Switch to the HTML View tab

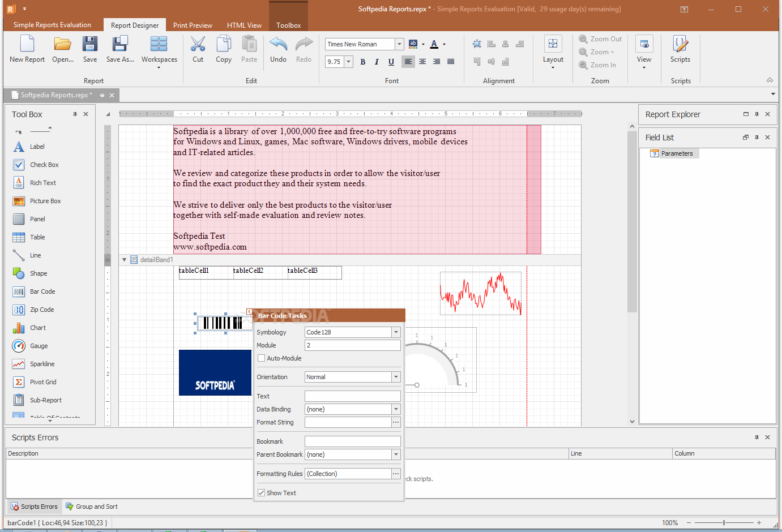coord(244,25)
